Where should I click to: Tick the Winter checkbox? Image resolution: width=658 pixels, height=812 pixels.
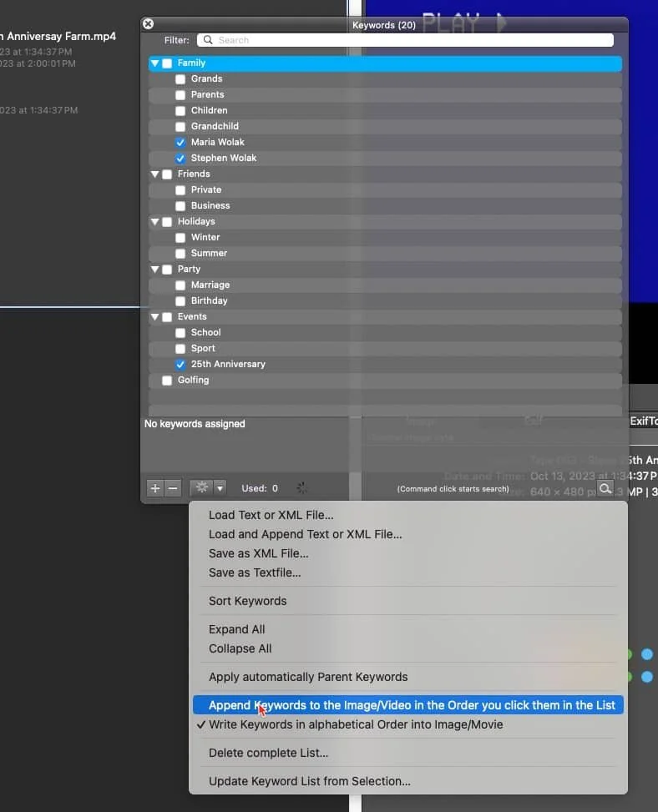[180, 238]
